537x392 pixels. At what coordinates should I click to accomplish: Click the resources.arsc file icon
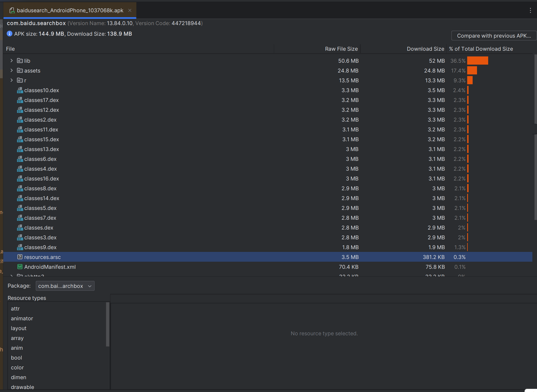20,257
